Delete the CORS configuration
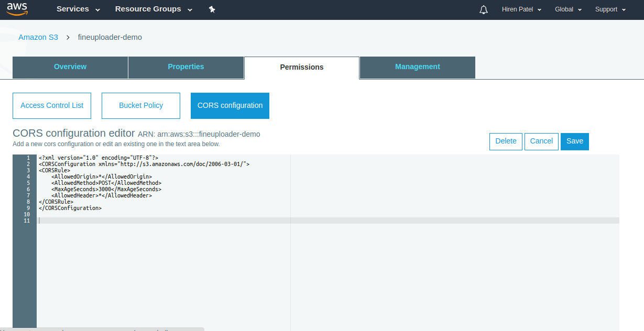644x331 pixels. click(x=505, y=141)
